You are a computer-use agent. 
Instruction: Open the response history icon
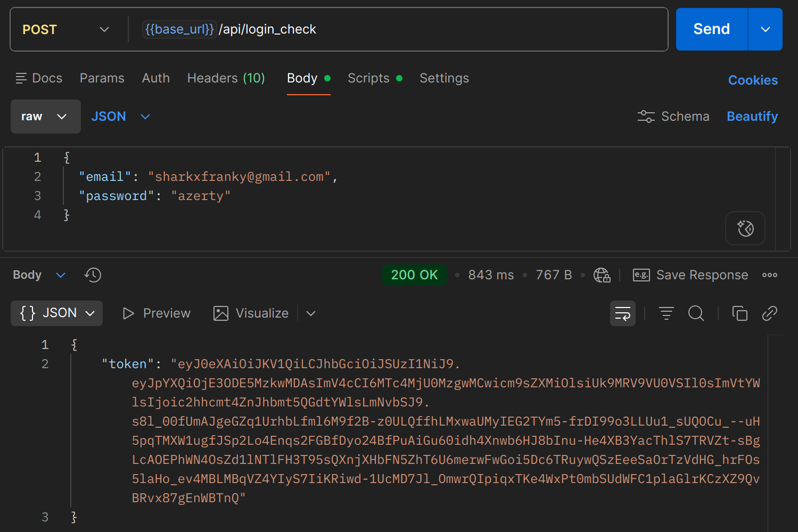point(93,275)
